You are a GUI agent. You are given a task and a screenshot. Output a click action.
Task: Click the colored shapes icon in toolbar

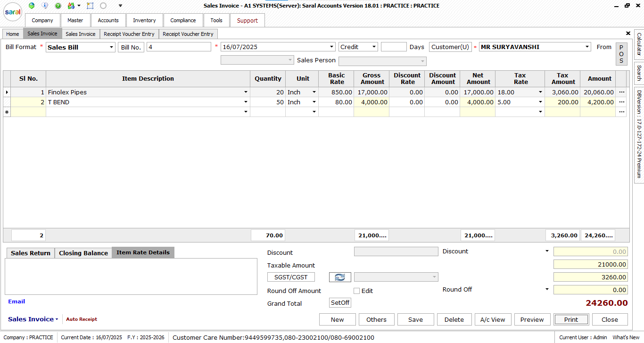(71, 6)
